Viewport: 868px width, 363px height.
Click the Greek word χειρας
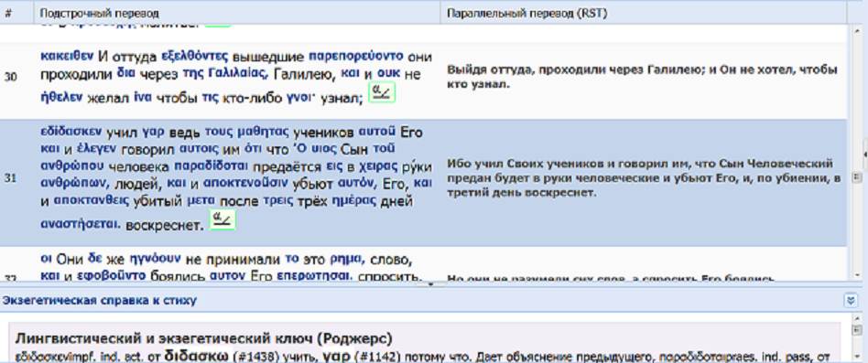tap(379, 166)
